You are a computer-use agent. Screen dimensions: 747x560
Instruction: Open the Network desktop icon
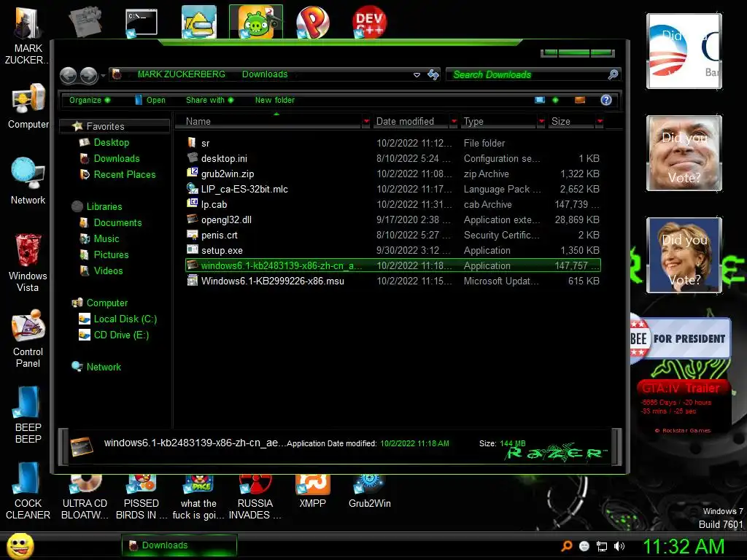click(28, 182)
